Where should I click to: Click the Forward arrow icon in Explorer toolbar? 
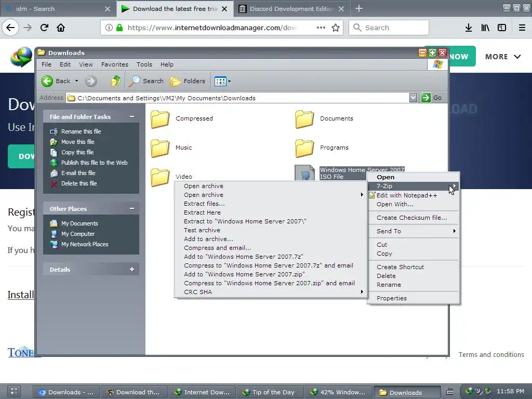click(91, 81)
